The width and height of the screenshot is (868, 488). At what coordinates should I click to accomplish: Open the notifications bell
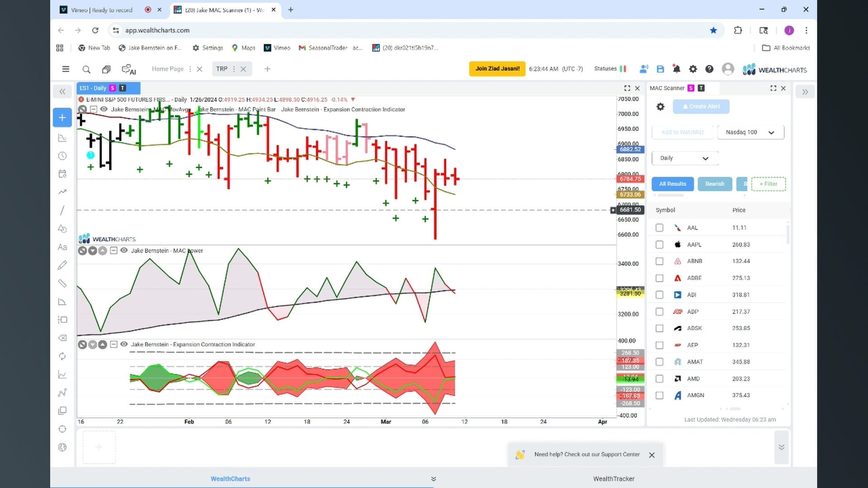tap(677, 69)
